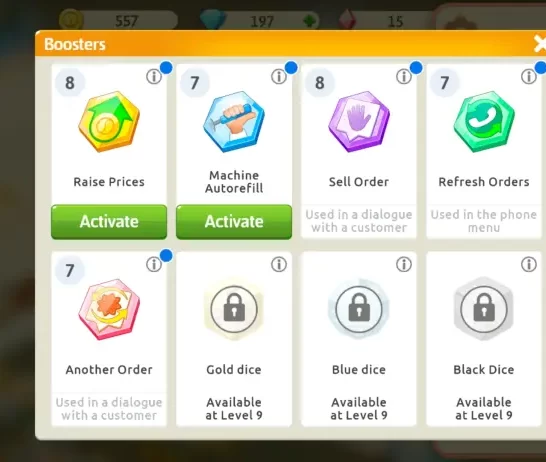This screenshot has height=462, width=546.
Task: Open info for Another Order booster
Action: pos(154,264)
